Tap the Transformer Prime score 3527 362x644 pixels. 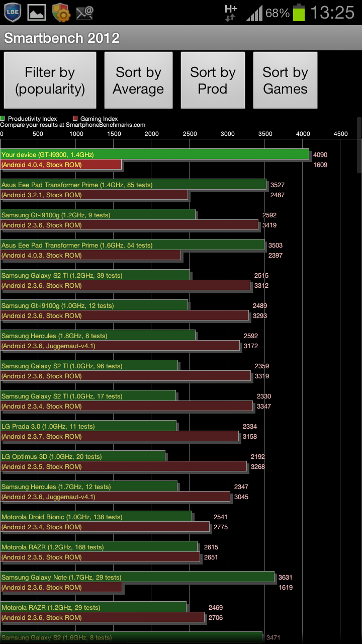click(x=278, y=185)
